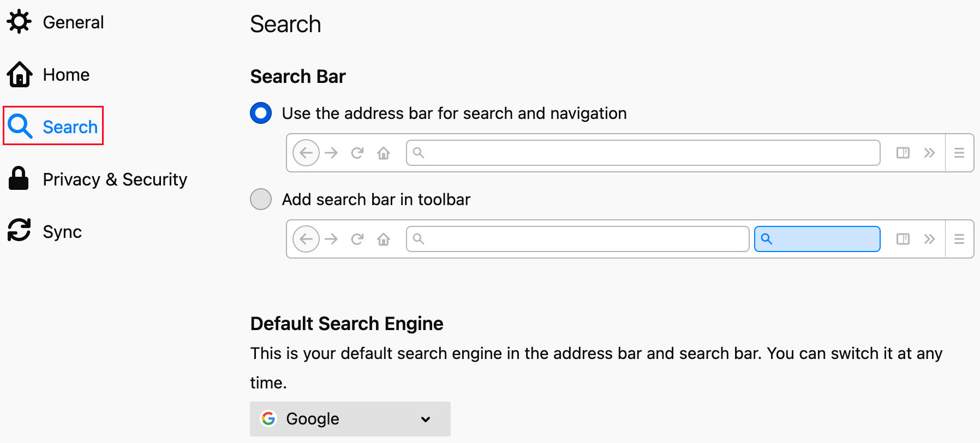The width and height of the screenshot is (980, 443).
Task: Click the Privacy & Security lock icon
Action: (19, 178)
